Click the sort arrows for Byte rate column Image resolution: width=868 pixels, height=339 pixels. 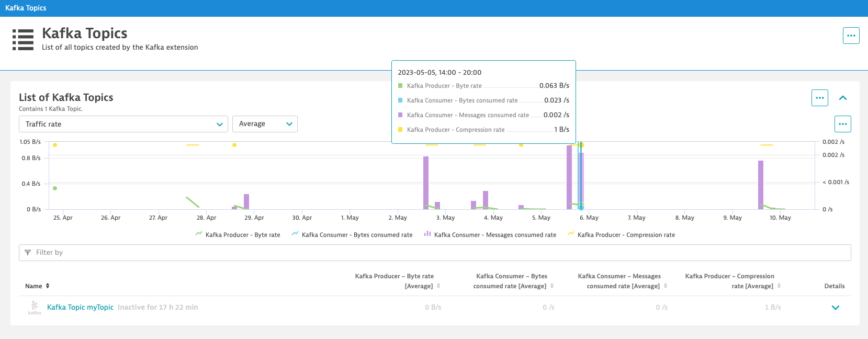point(438,286)
